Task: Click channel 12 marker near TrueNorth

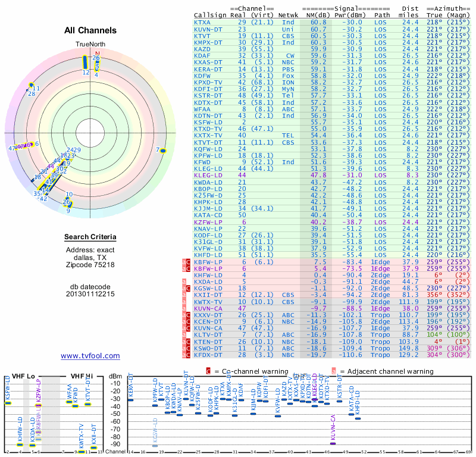Action: click(x=85, y=62)
